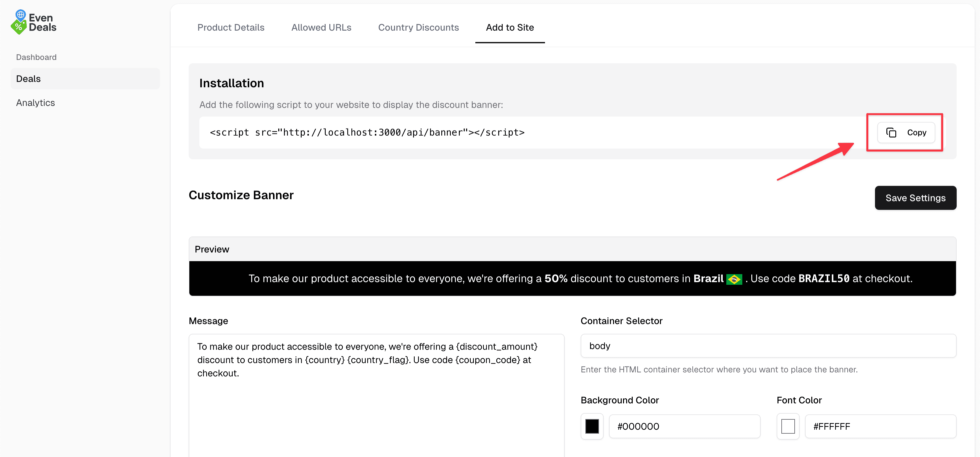The image size is (980, 457).
Task: Focus the Message textarea
Action: (376, 395)
